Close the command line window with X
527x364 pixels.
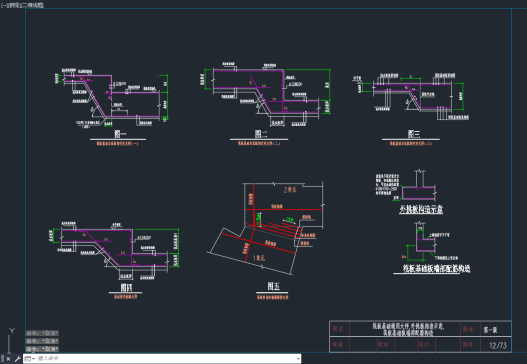(8, 359)
